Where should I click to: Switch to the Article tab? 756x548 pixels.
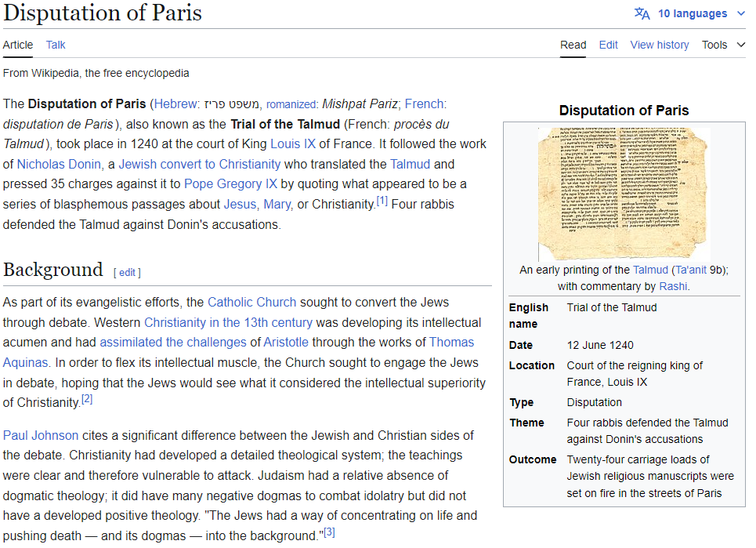(18, 45)
